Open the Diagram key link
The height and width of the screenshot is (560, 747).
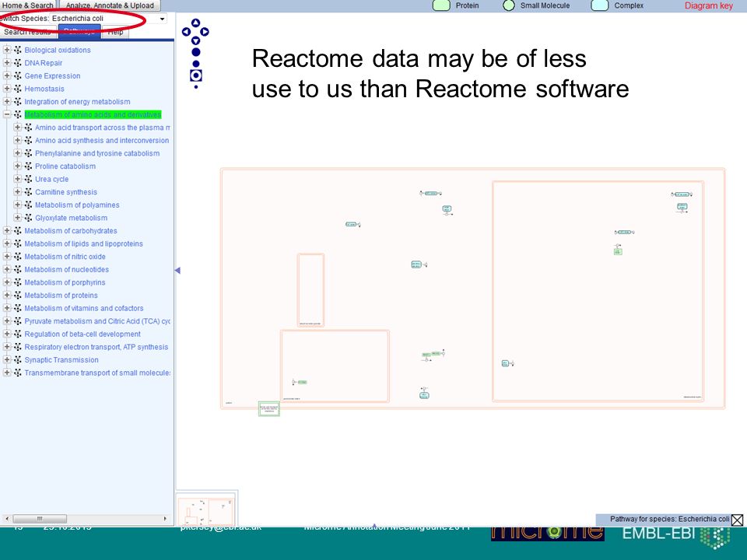[708, 5]
